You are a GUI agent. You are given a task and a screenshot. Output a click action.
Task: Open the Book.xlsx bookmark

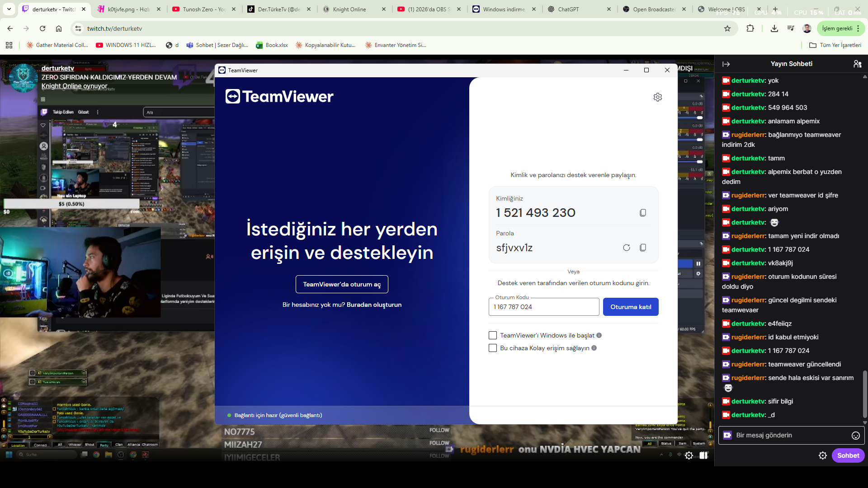click(x=272, y=45)
